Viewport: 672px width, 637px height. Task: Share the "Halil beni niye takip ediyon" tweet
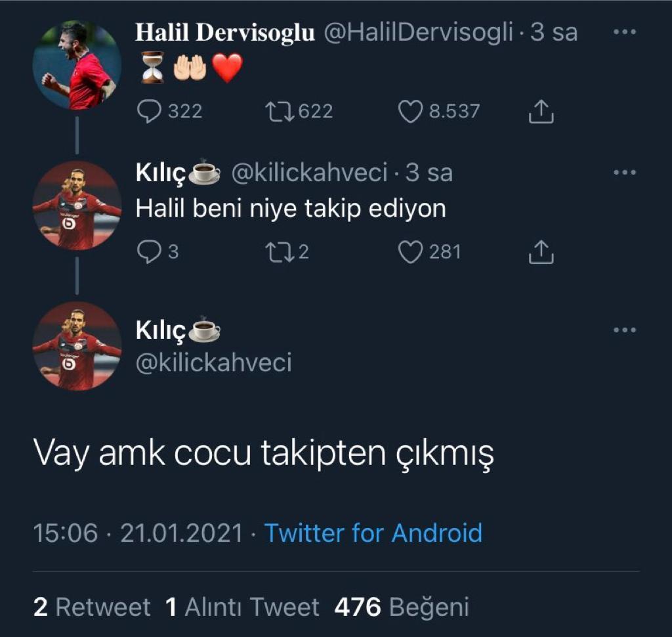tap(541, 252)
